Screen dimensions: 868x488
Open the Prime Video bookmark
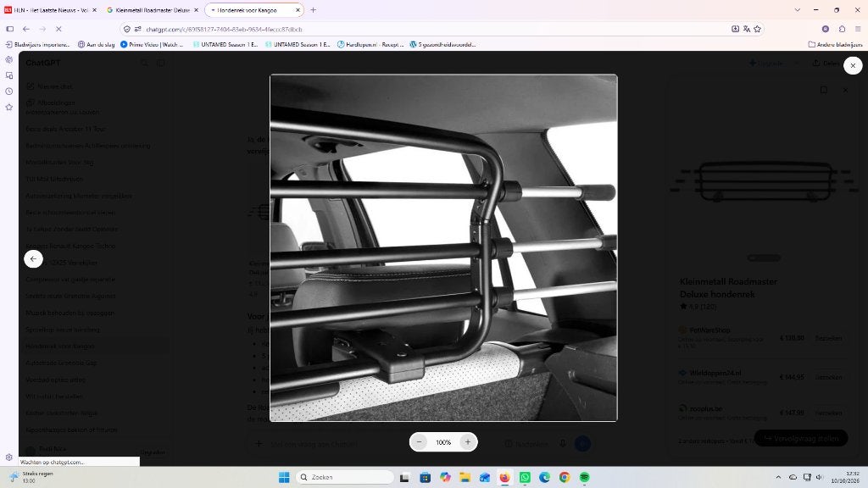pos(153,44)
